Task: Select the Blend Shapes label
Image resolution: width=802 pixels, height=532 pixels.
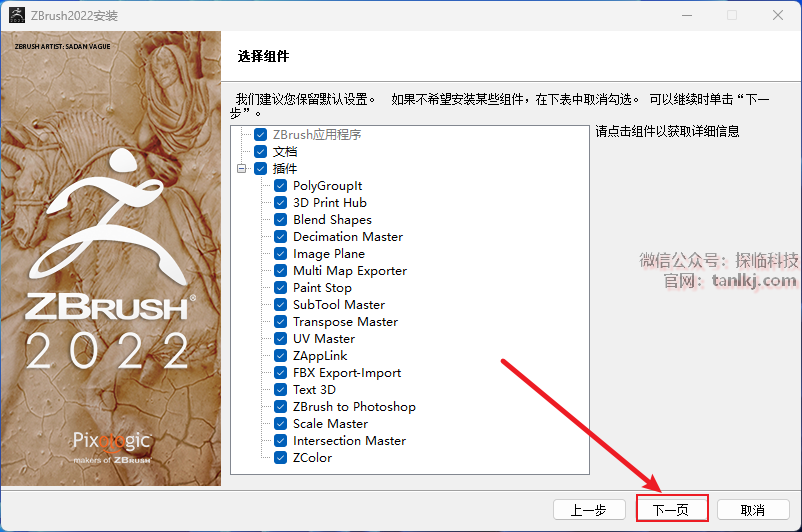Action: 332,220
